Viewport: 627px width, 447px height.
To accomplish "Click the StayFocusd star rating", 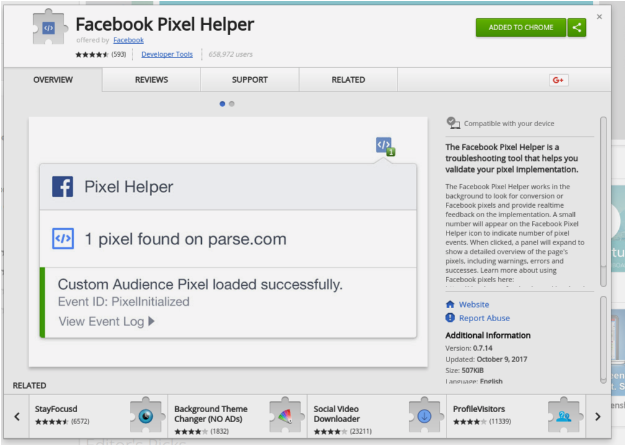I will pos(52,422).
